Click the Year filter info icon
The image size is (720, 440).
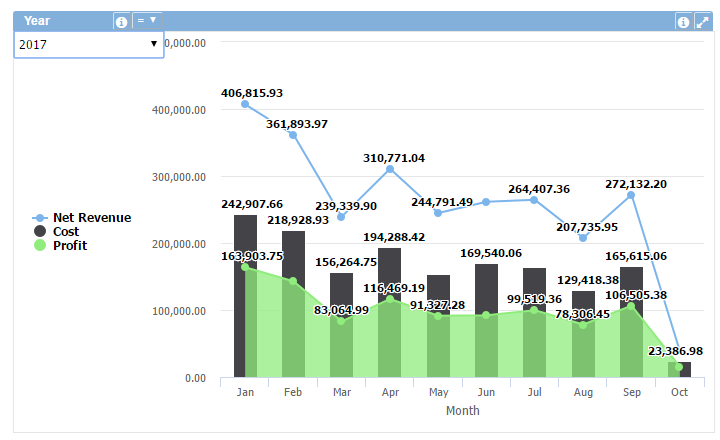[x=121, y=21]
